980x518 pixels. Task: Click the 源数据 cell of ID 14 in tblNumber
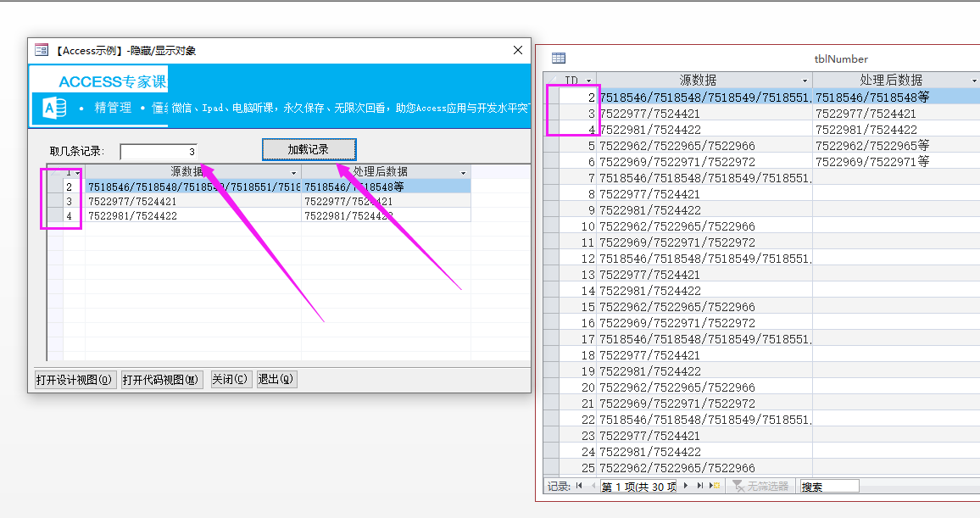pyautogui.click(x=704, y=291)
